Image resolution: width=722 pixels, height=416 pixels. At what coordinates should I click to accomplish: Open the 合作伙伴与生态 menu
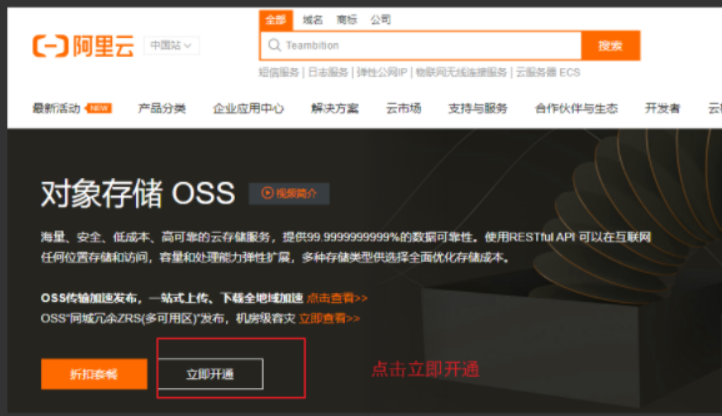click(x=576, y=108)
